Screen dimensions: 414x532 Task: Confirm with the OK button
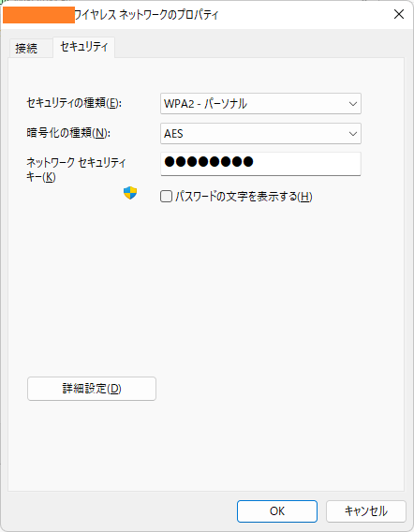tap(277, 511)
